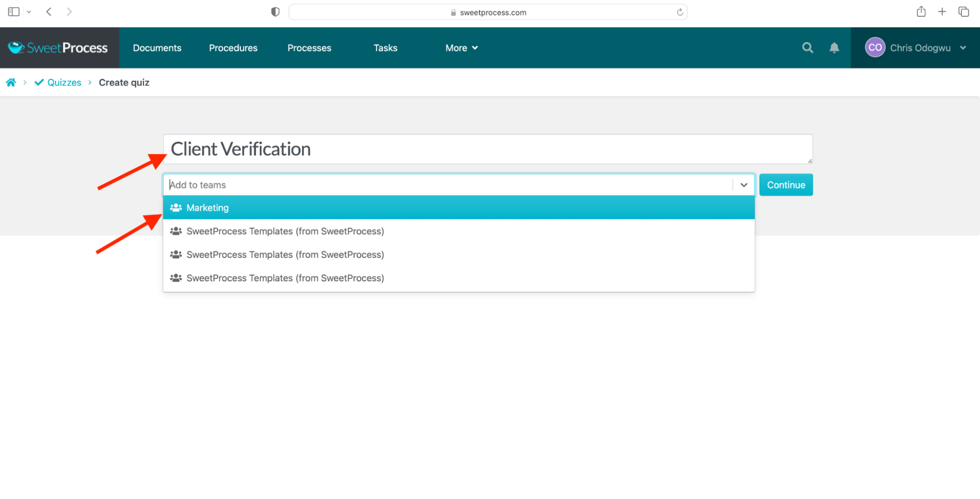
Task: Expand the sidebar options chevron
Action: tap(29, 12)
